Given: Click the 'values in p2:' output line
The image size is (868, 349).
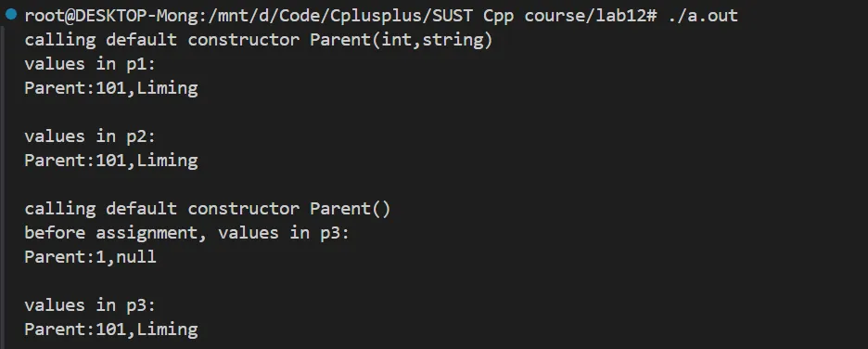Looking at the screenshot, I should pyautogui.click(x=91, y=136).
